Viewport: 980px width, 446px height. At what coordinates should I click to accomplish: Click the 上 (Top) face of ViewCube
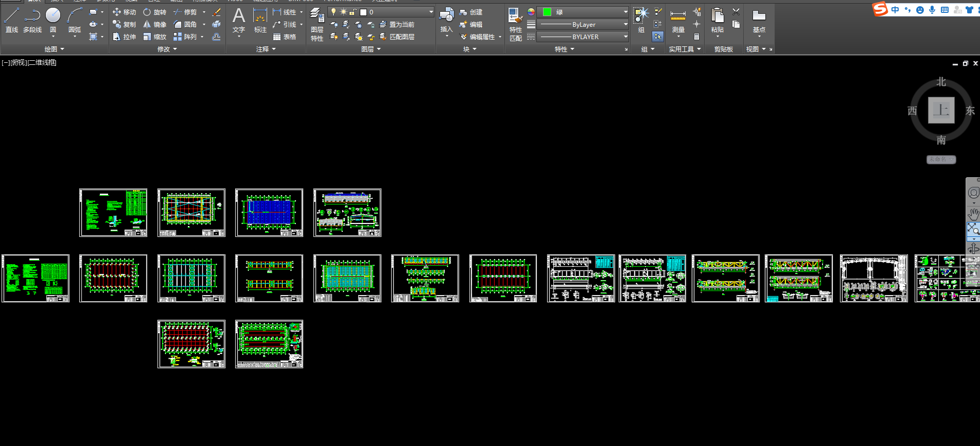(x=941, y=110)
